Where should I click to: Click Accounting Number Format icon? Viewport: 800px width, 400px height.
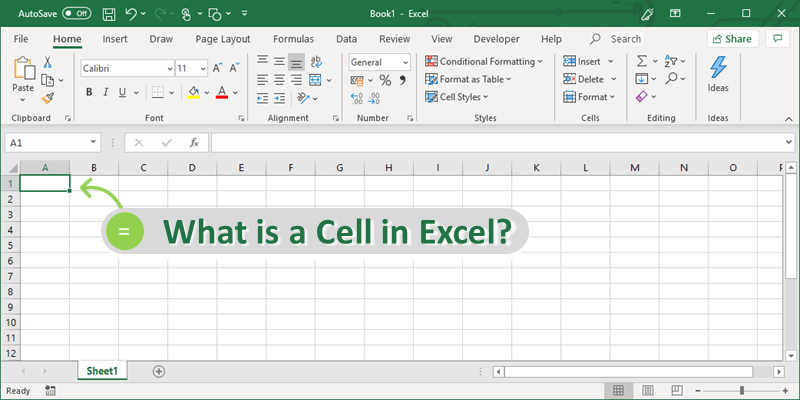[357, 80]
